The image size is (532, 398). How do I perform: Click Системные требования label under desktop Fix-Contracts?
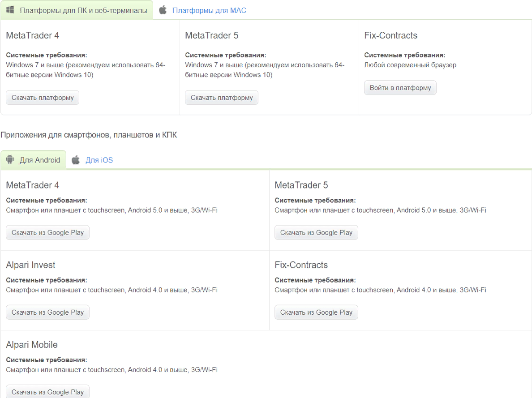point(405,55)
